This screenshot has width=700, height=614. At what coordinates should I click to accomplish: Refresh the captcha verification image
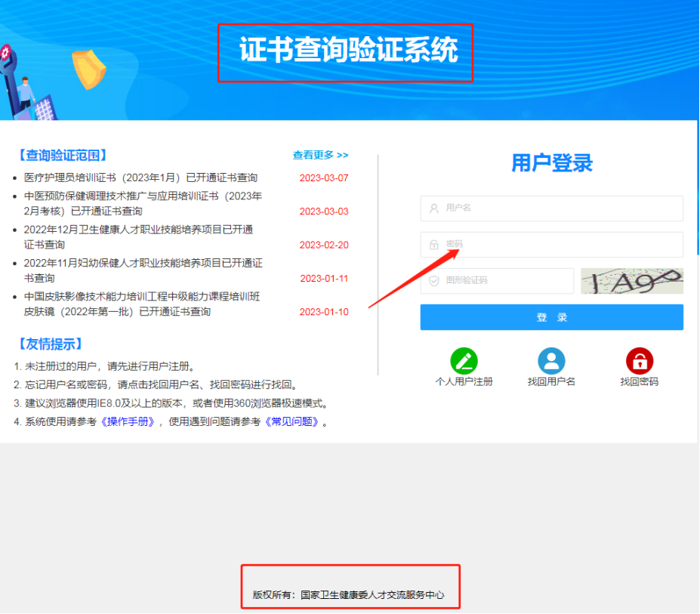click(631, 281)
